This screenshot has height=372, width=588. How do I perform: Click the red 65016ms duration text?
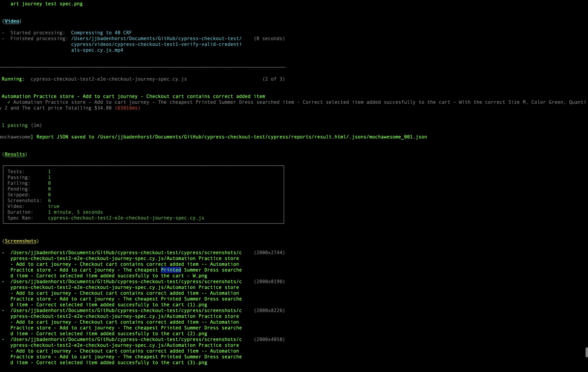click(128, 108)
